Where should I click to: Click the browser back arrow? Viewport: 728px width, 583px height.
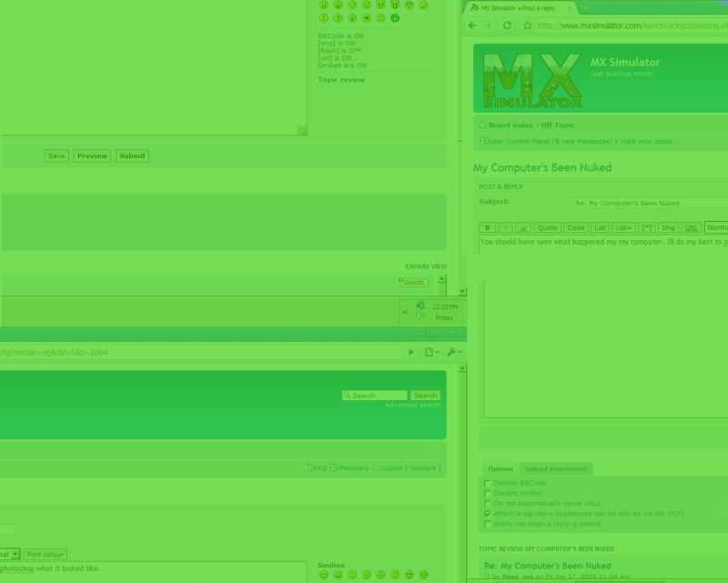472,25
